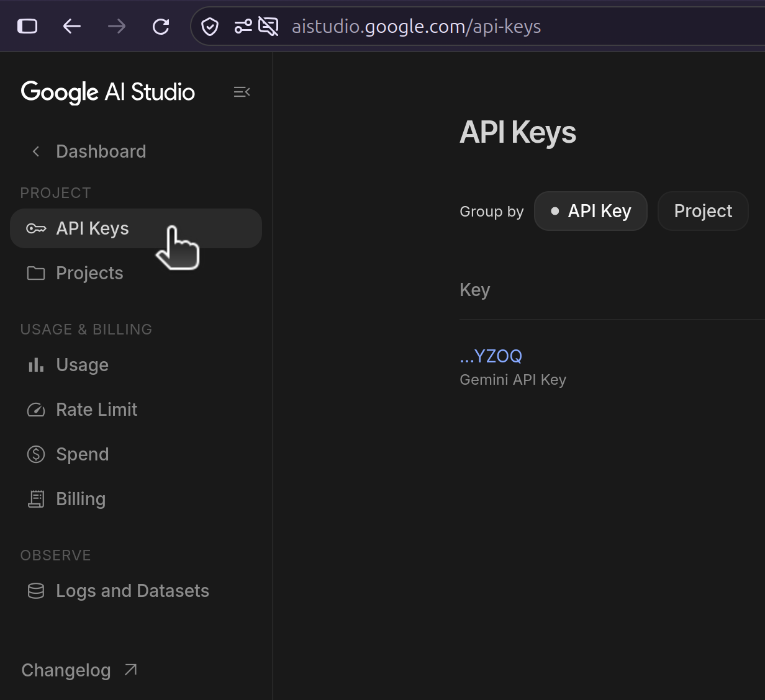Click the Gemini API Key label
The width and height of the screenshot is (765, 700).
pyautogui.click(x=513, y=380)
